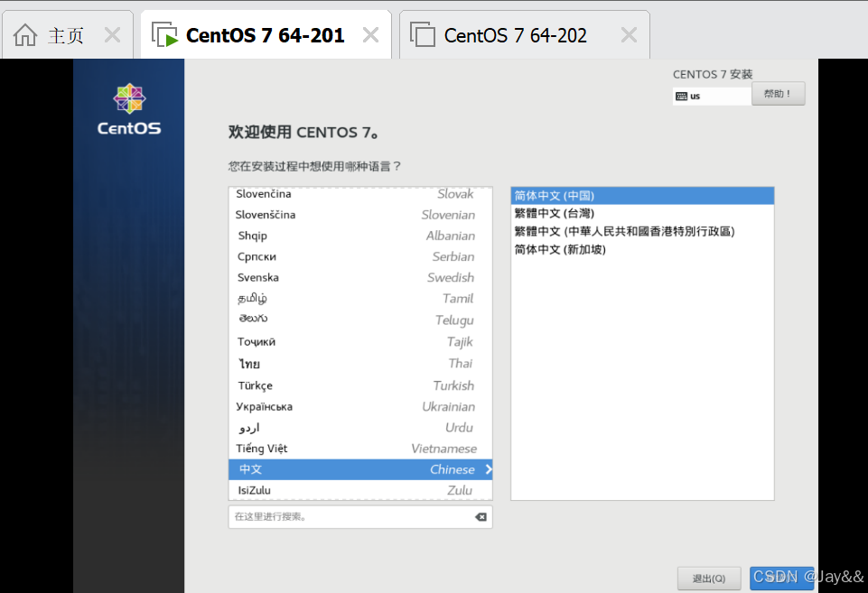
Task: Select Тоҷикӣ (Tajik) language
Action: pyautogui.click(x=360, y=342)
